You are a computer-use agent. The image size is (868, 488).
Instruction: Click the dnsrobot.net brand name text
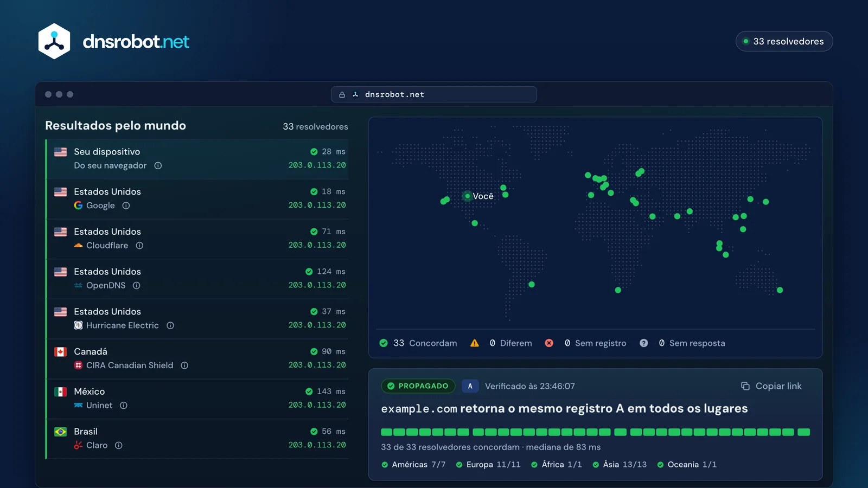[x=136, y=42]
